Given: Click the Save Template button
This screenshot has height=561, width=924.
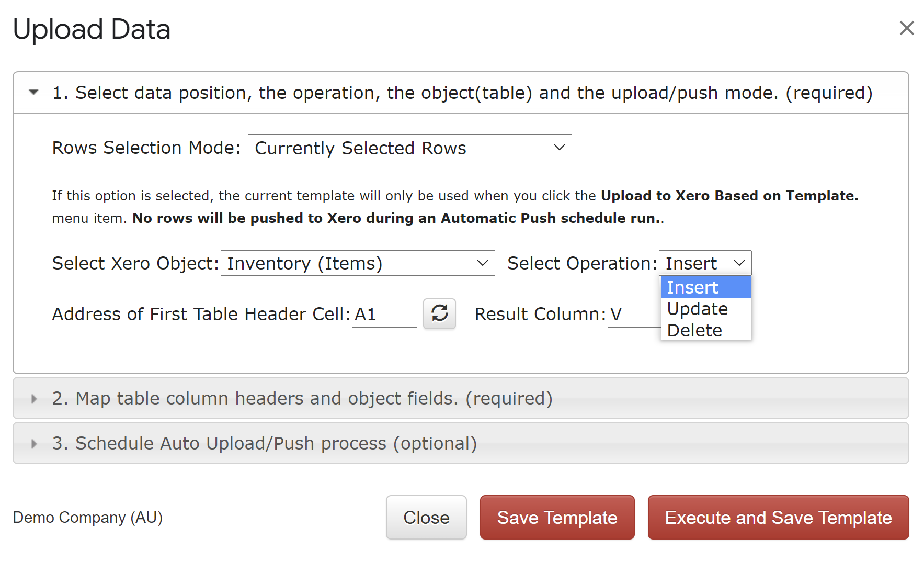Looking at the screenshot, I should [557, 518].
